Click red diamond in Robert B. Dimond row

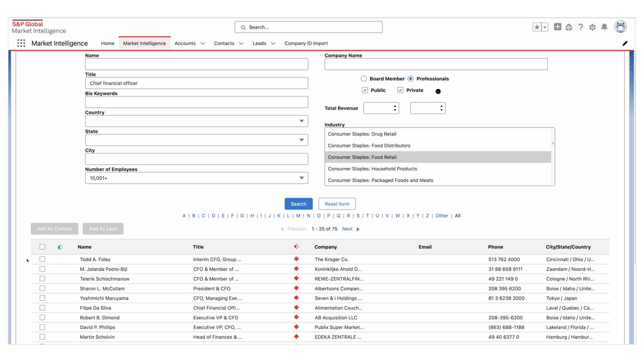pyautogui.click(x=296, y=317)
